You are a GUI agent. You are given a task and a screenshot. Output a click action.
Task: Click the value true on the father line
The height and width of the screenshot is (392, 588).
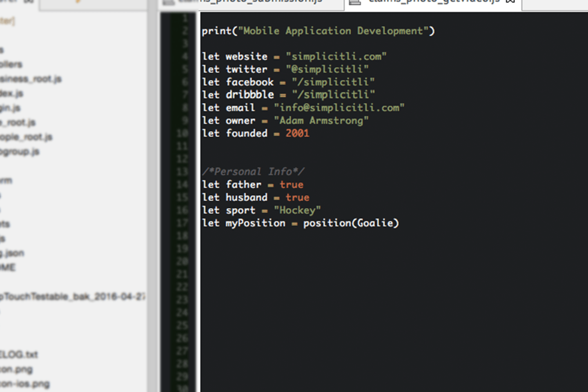[x=292, y=185]
